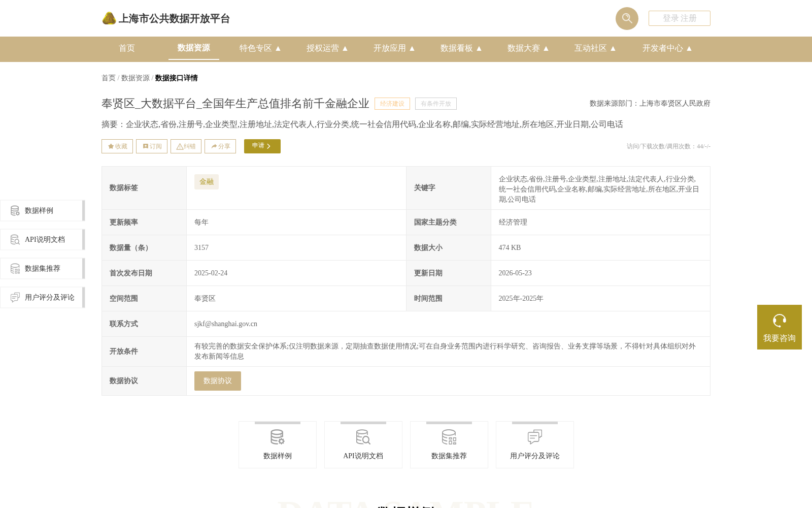812x508 pixels.
Task: Click the 上海市公共数据开放平台 site title
Action: pos(174,19)
